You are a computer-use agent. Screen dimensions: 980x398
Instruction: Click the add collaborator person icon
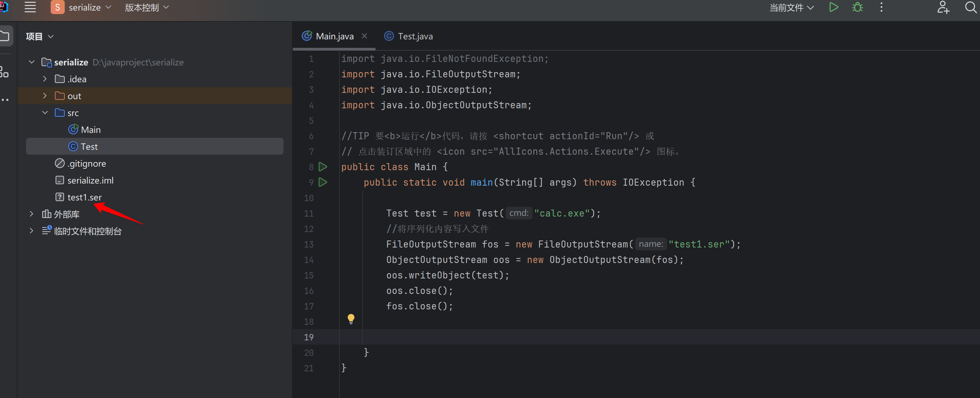[943, 8]
